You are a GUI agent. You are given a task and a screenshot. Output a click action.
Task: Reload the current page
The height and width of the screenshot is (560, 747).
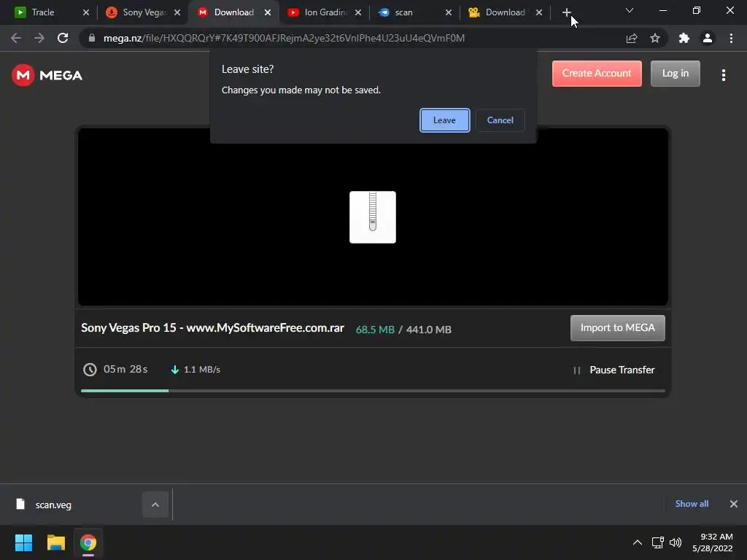coord(63,38)
